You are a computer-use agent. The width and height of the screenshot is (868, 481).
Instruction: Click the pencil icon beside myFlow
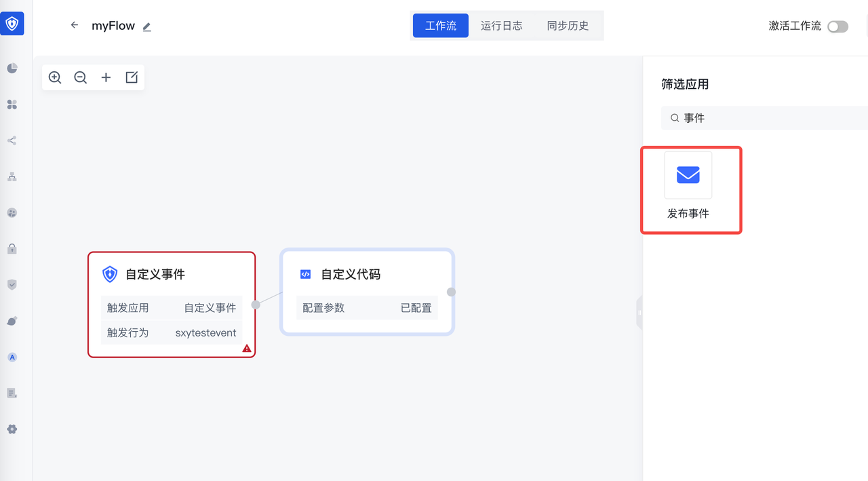pyautogui.click(x=146, y=27)
